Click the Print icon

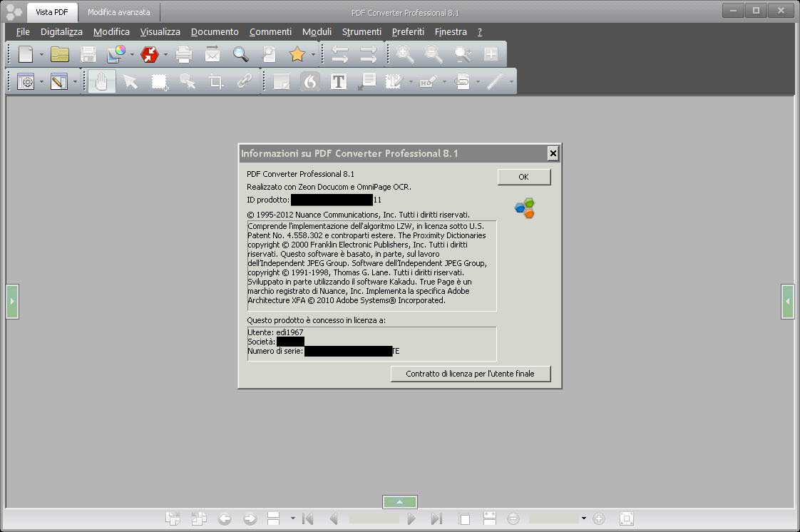[184, 54]
